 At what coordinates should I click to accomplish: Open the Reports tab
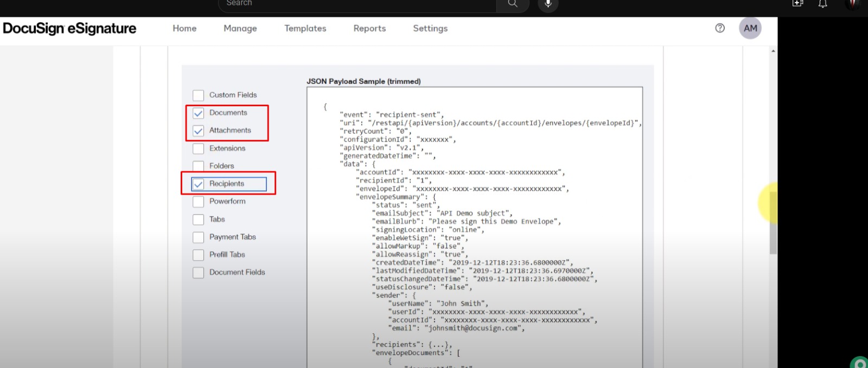pos(369,28)
